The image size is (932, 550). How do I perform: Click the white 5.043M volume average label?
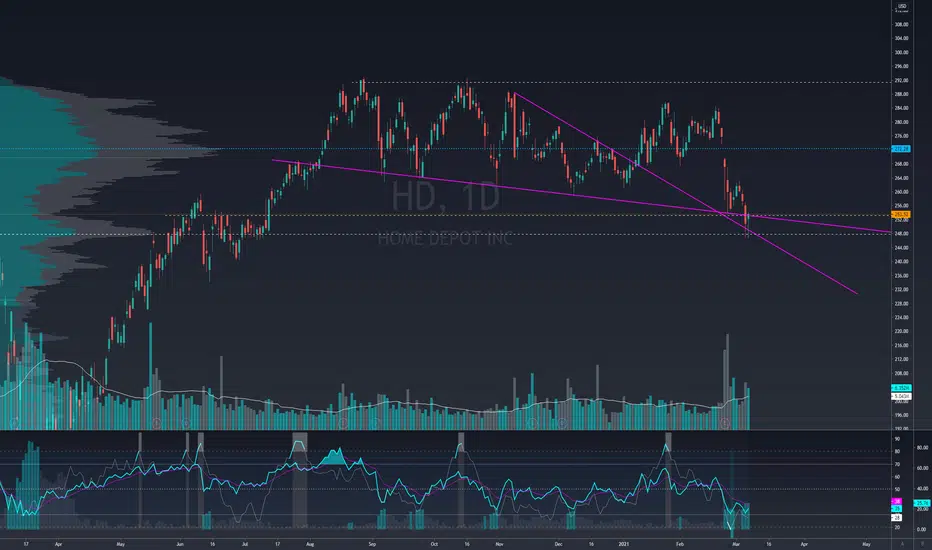901,396
